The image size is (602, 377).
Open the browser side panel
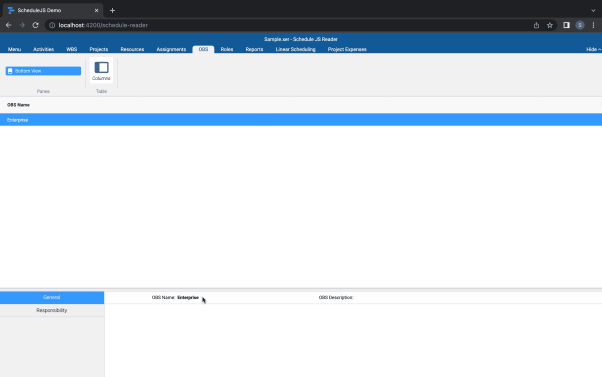(x=566, y=25)
